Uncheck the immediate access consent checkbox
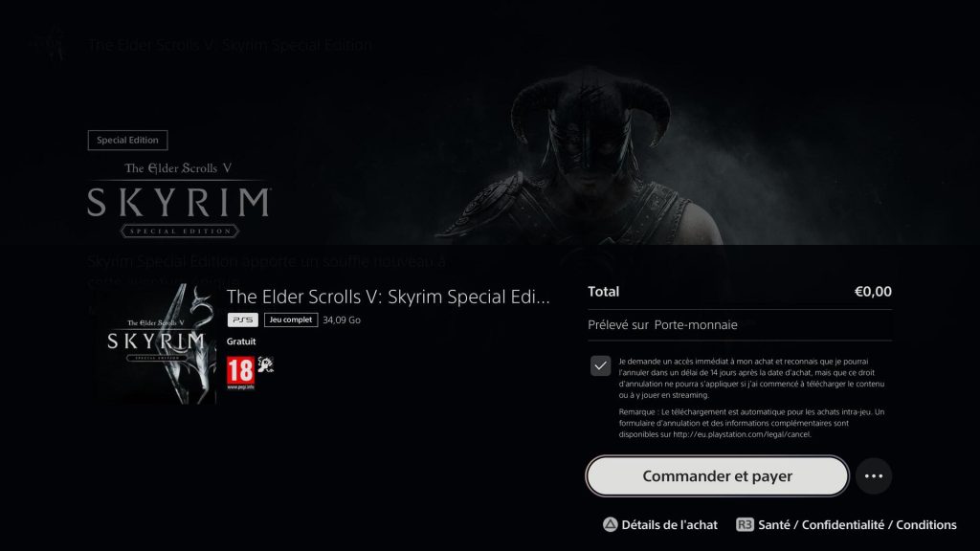The width and height of the screenshot is (980, 551). (x=600, y=365)
